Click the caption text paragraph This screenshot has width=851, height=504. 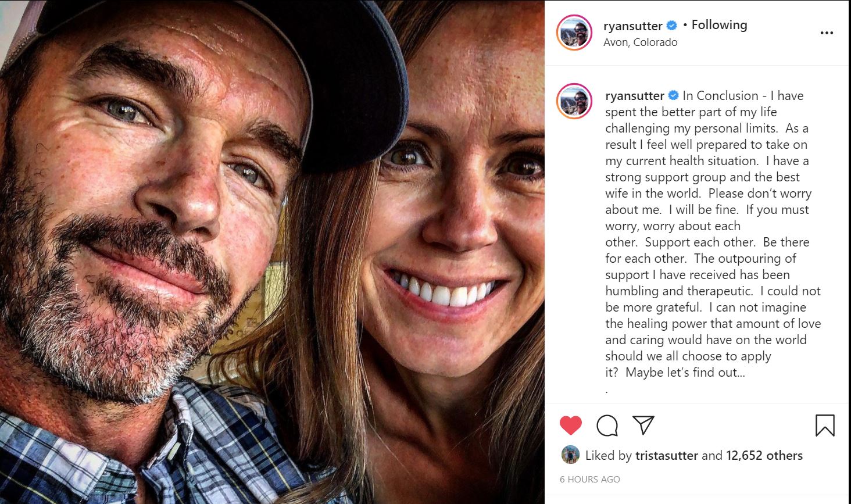coord(709,234)
